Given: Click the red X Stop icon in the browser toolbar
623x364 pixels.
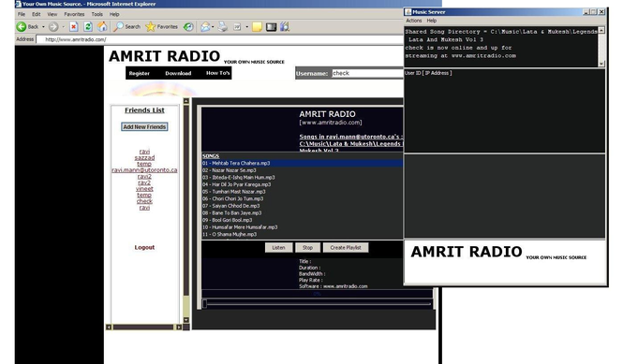Looking at the screenshot, I should (x=73, y=26).
